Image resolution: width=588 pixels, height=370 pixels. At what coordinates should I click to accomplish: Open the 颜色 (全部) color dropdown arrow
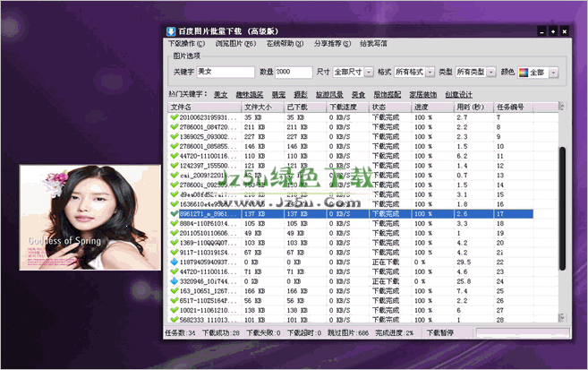coord(554,73)
